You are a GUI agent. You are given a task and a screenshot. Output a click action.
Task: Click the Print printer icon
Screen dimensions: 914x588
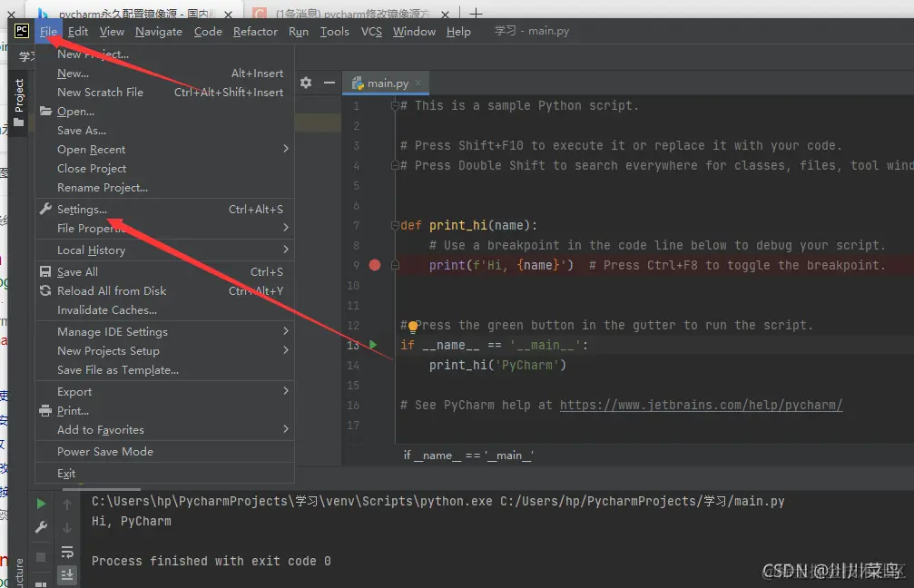click(x=45, y=410)
